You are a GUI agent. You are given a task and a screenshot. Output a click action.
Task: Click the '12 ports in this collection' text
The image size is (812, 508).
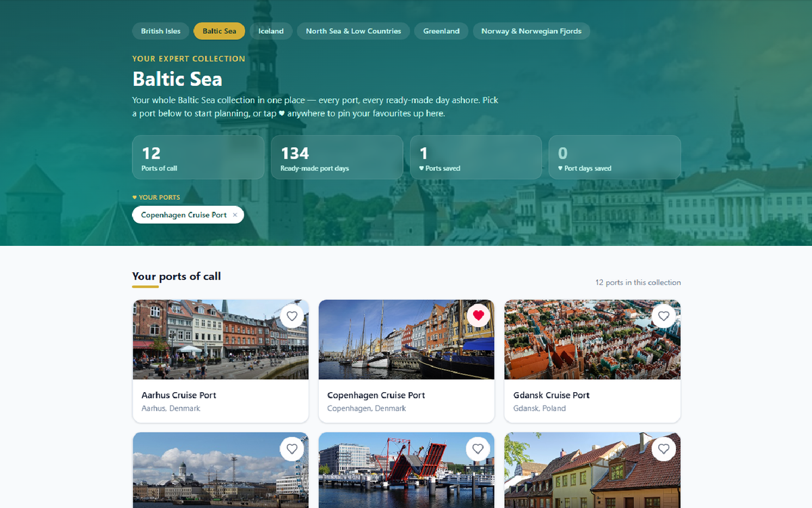(638, 282)
